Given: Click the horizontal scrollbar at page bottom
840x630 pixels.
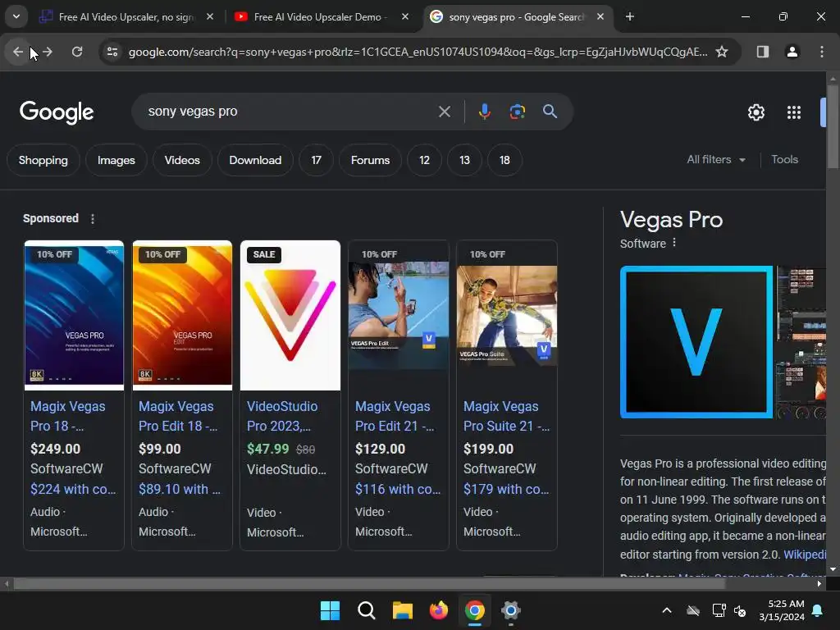Looking at the screenshot, I should (x=370, y=583).
